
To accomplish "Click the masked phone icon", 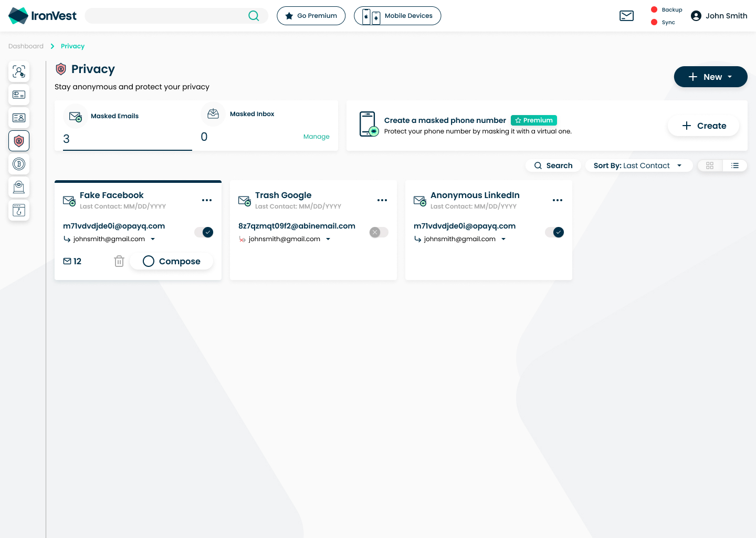I will [x=369, y=124].
